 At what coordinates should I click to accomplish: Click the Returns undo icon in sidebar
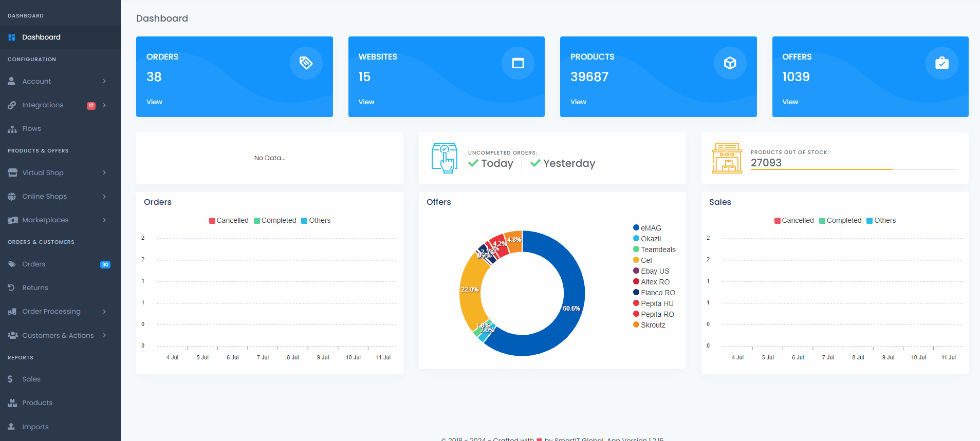coord(11,287)
